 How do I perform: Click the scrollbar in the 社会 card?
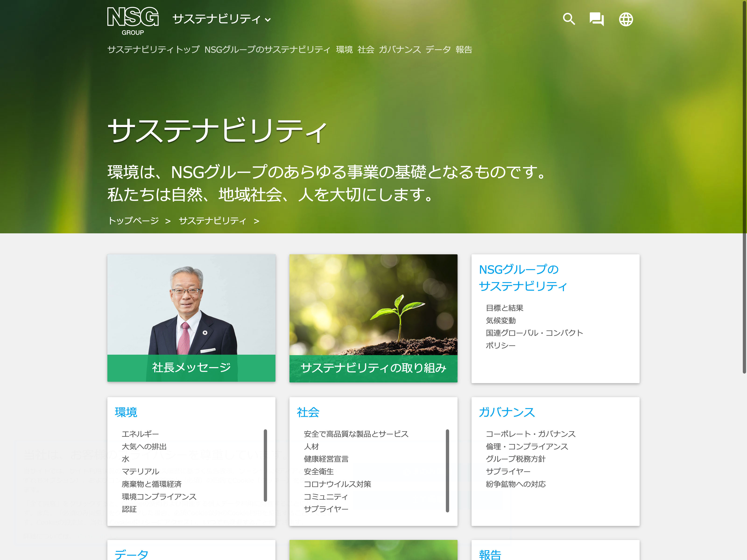click(447, 471)
